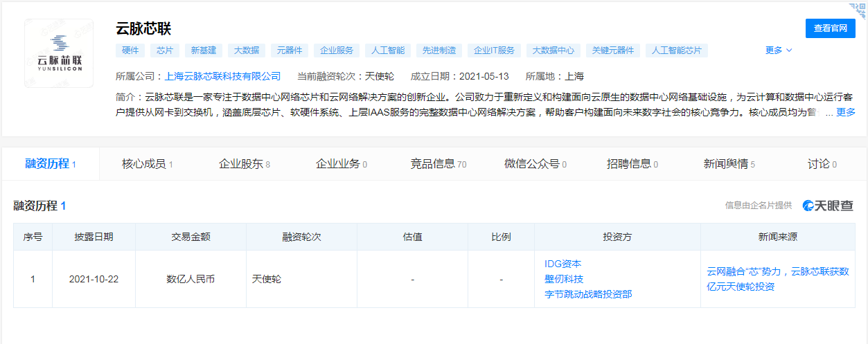Switch to the 企业股东 tab
Image resolution: width=868 pixels, height=344 pixels.
pyautogui.click(x=244, y=164)
